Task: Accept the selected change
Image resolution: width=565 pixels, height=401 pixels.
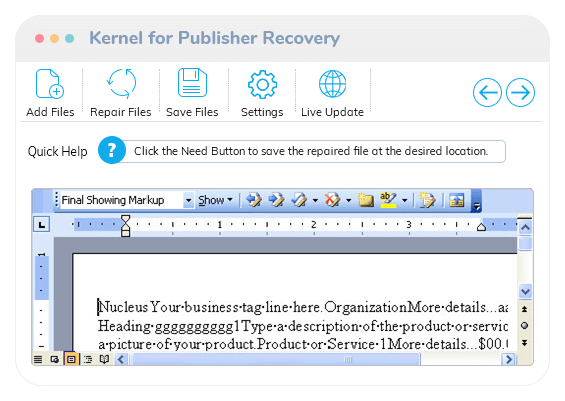Action: tap(299, 200)
